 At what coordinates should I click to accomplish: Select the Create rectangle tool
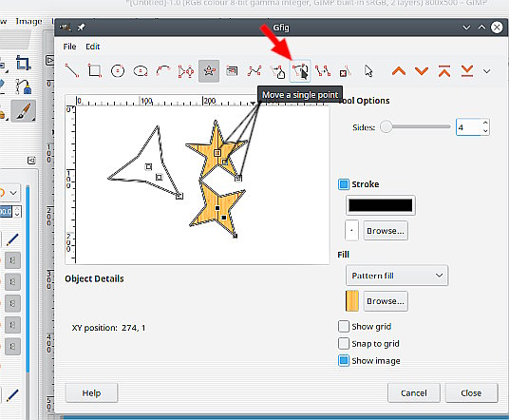point(94,71)
